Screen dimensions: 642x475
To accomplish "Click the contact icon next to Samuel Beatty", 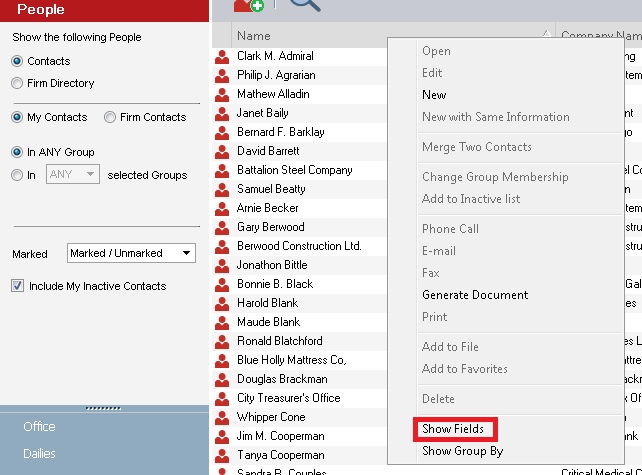I will pyautogui.click(x=222, y=190).
